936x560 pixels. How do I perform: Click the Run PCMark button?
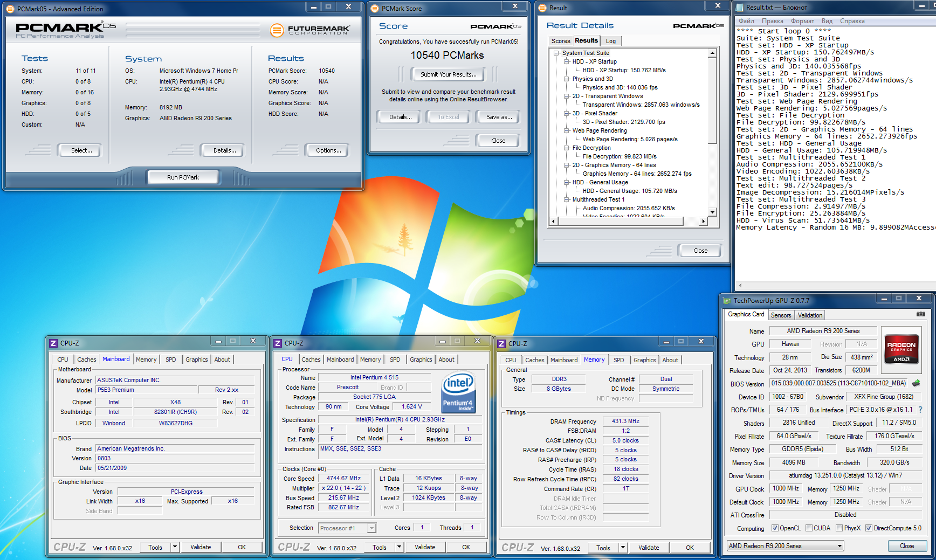183,177
